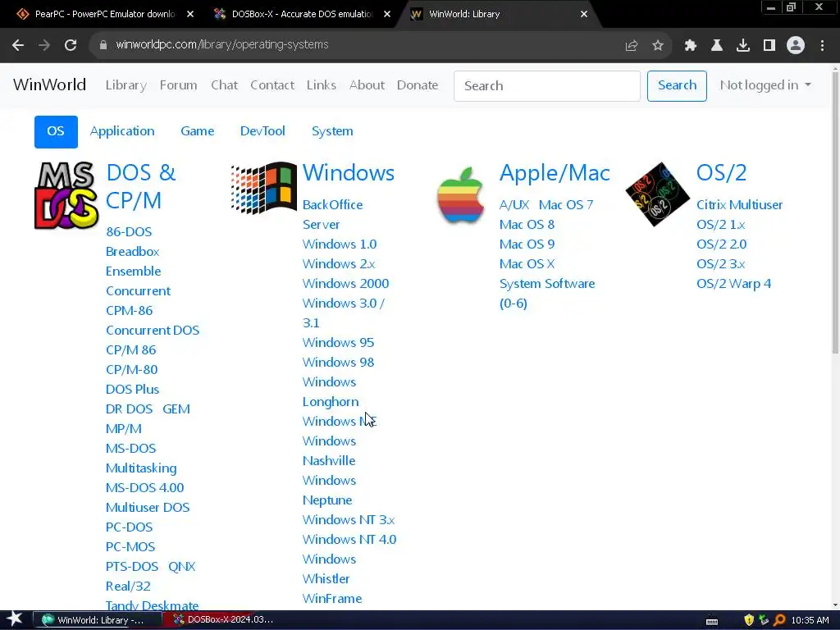Switch to the DOSBox-X browser tab

(x=302, y=15)
